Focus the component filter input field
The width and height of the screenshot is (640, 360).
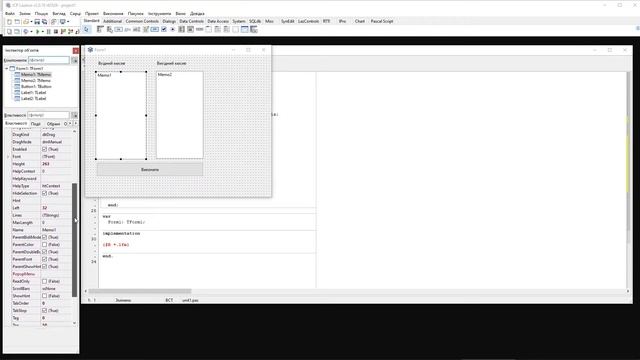click(49, 60)
